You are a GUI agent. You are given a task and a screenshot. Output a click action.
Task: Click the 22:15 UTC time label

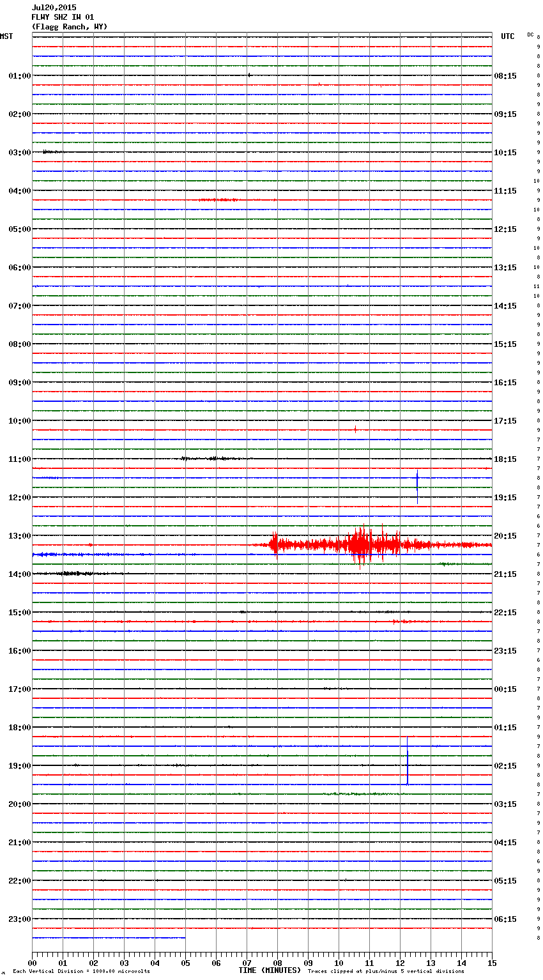[x=505, y=613]
